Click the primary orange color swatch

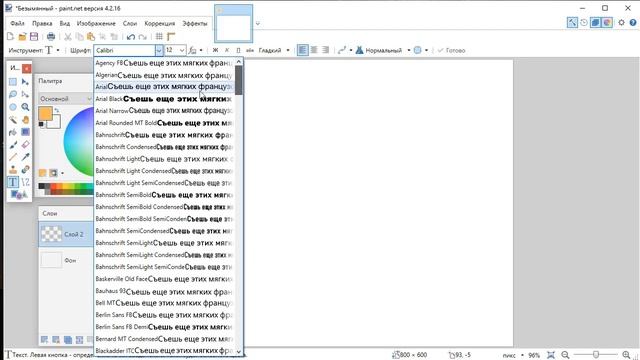[x=45, y=113]
